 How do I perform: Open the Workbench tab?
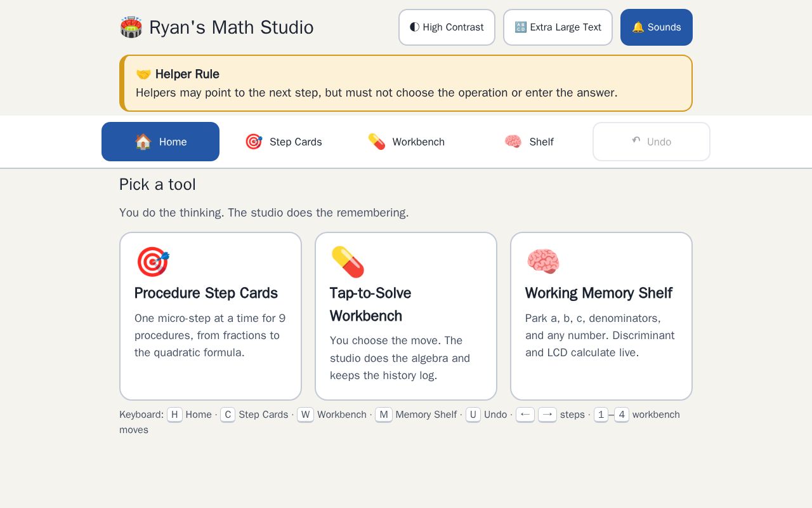click(x=406, y=142)
